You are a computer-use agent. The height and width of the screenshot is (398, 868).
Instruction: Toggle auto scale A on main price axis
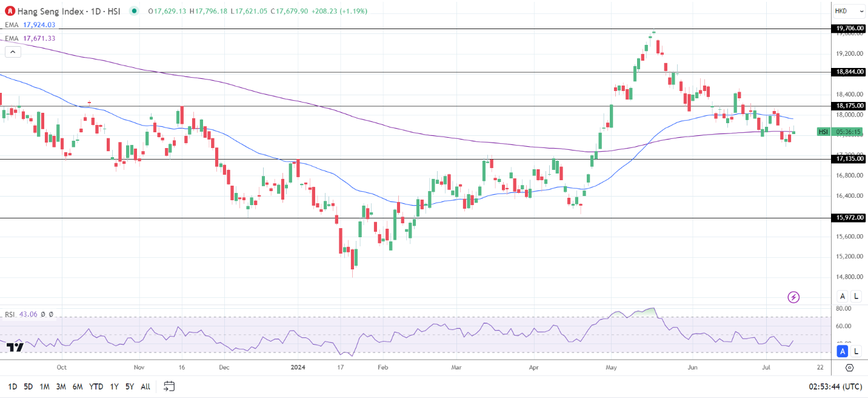[x=843, y=296]
